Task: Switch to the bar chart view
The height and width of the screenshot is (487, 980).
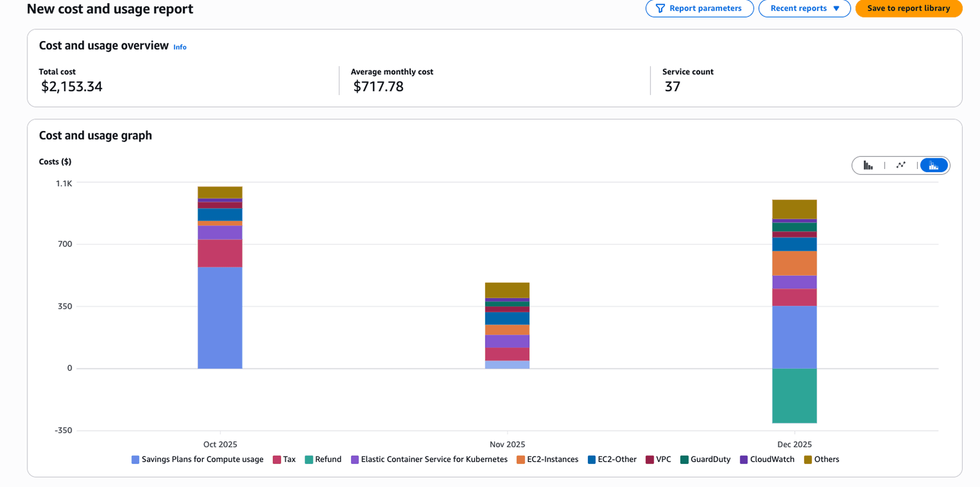Action: coord(868,165)
